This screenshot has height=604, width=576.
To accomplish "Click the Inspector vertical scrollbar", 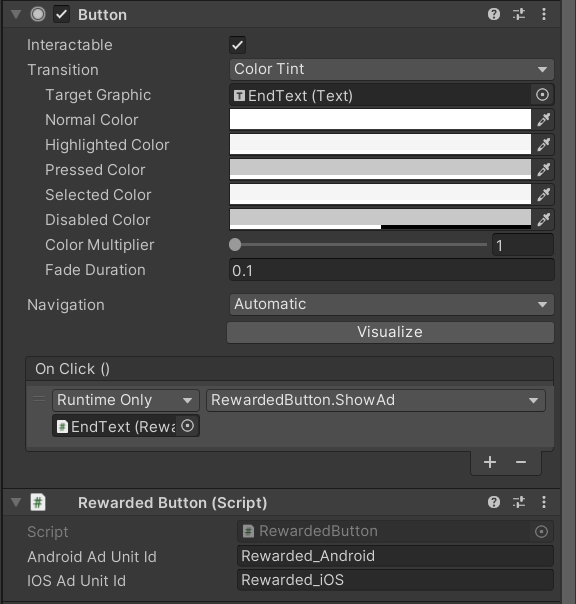I will [568, 302].
